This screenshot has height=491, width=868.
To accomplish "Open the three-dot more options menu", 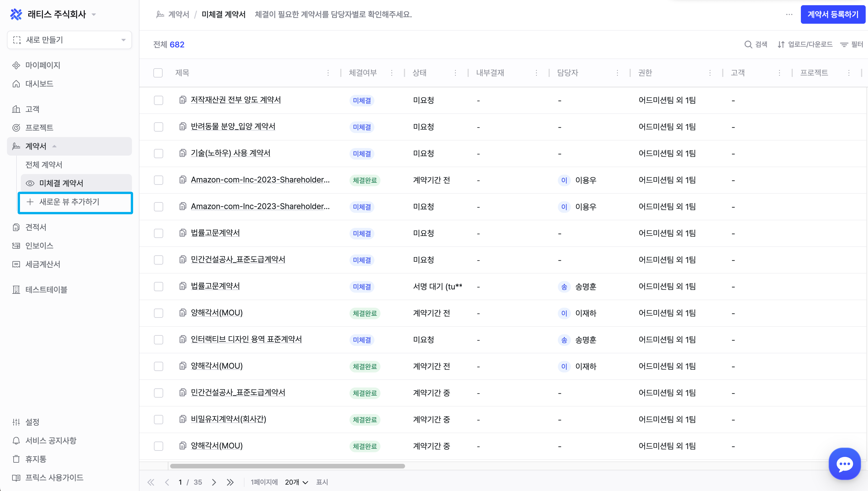I will 789,14.
